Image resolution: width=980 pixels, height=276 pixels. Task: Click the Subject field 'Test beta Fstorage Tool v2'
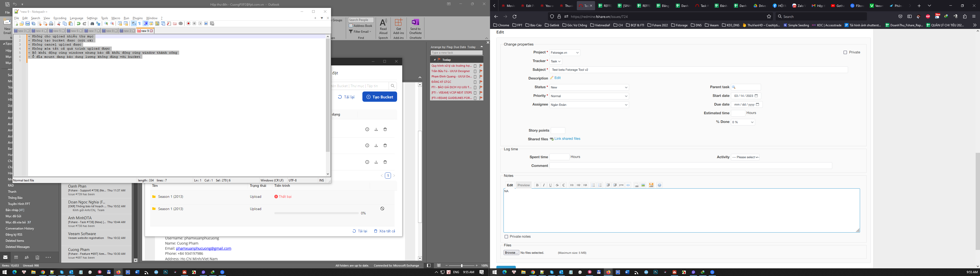pyautogui.click(x=699, y=70)
